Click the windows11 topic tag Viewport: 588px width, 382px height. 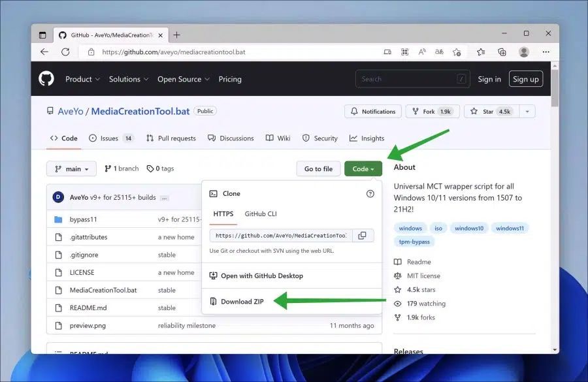click(x=510, y=228)
